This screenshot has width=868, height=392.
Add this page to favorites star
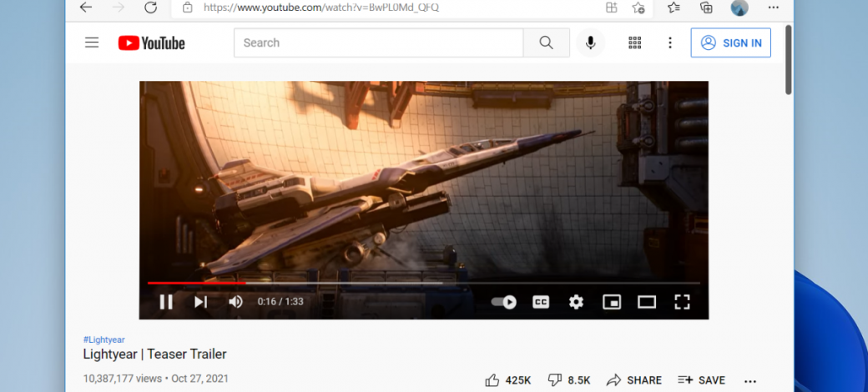638,8
